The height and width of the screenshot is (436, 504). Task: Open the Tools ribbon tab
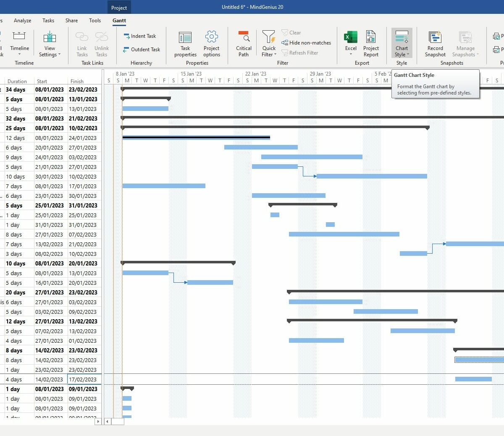click(95, 21)
